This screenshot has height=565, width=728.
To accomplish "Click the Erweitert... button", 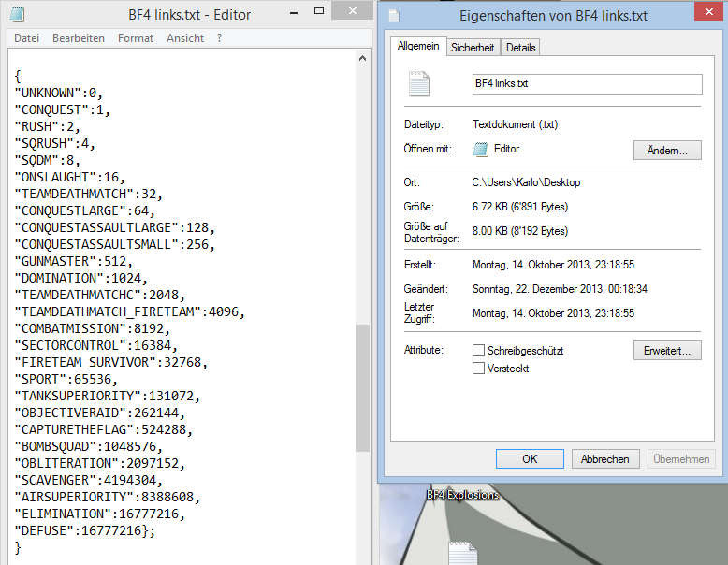I will 667,351.
